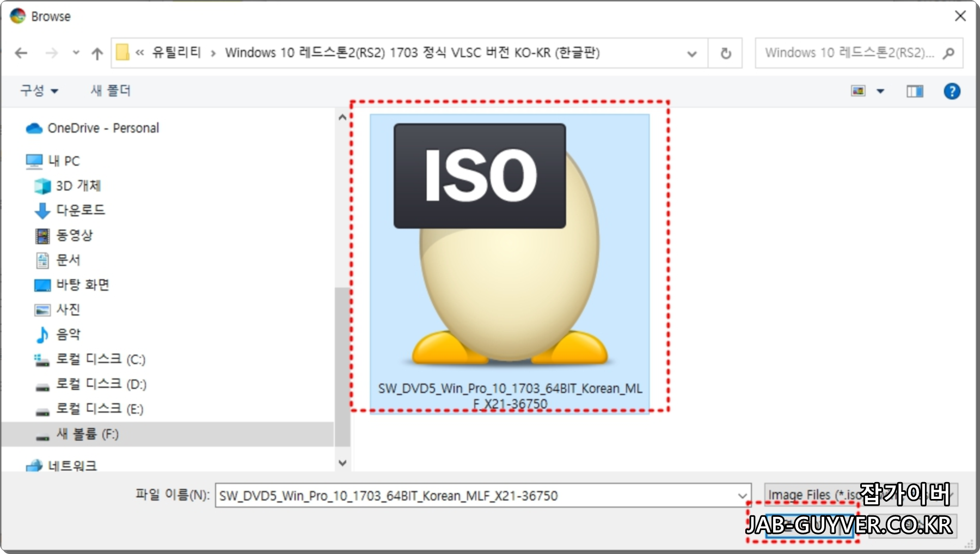
Task: Select OneDrive - Personal in sidebar
Action: (93, 128)
